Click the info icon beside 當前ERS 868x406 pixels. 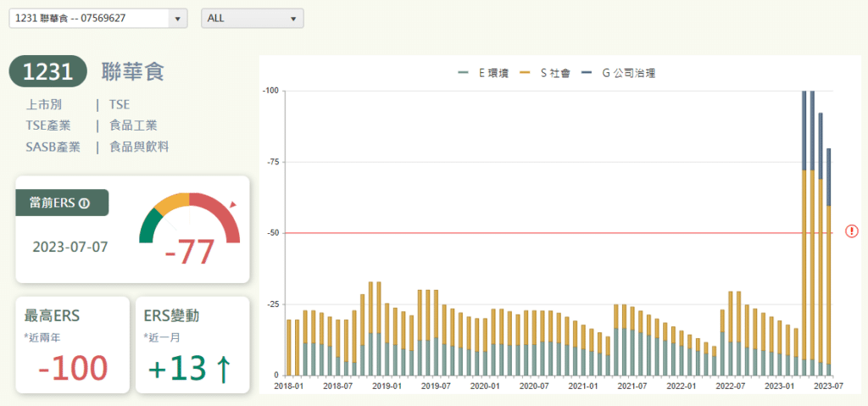pos(84,203)
